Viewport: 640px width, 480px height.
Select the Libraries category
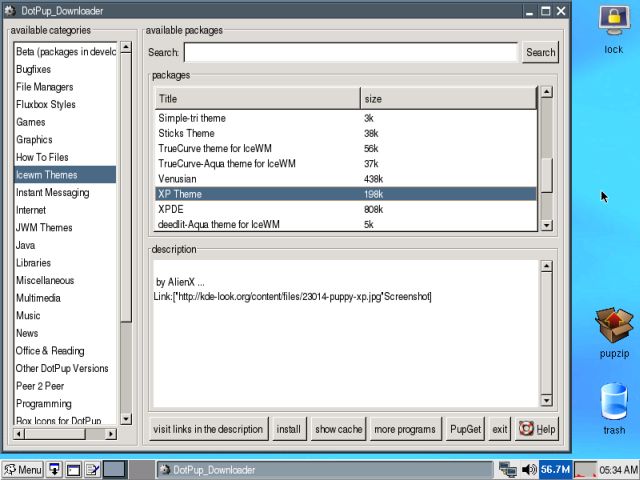click(x=65, y=262)
